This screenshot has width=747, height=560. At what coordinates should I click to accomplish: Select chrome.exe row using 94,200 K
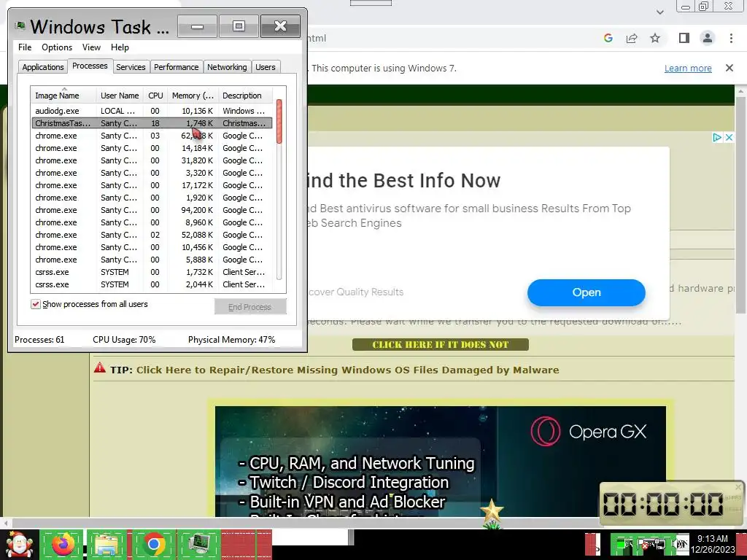pyautogui.click(x=152, y=210)
